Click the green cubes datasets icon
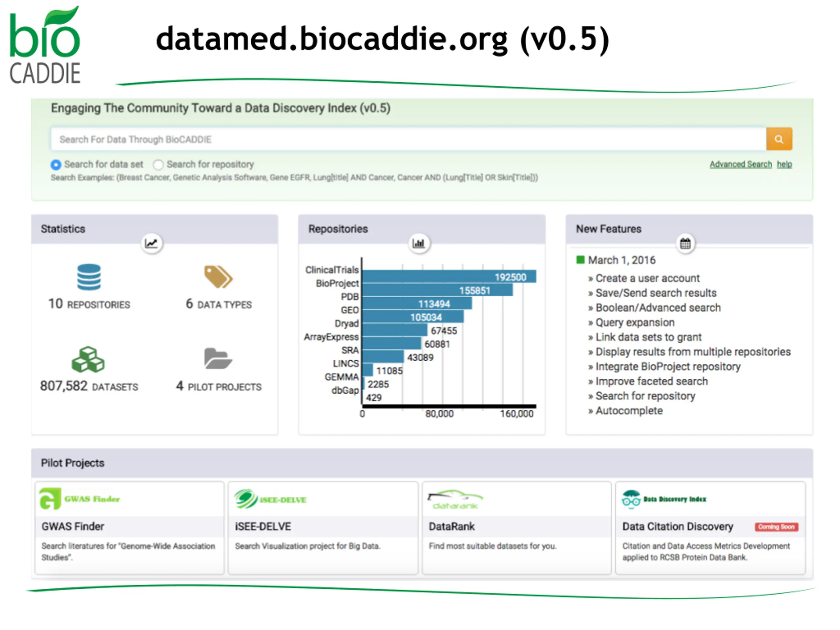This screenshot has width=840, height=630. tap(88, 359)
